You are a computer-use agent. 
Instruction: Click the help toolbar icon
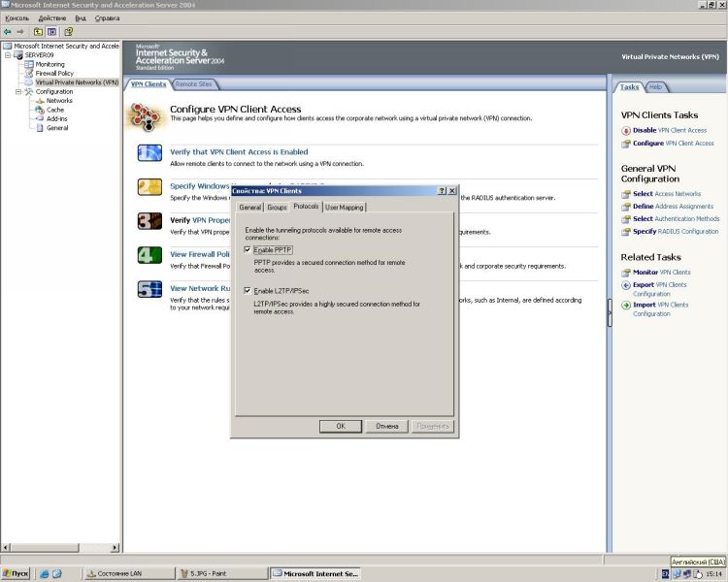69,32
